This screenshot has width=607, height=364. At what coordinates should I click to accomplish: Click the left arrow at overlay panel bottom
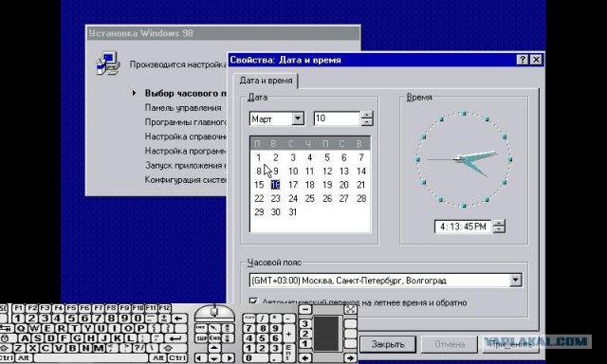click(x=305, y=358)
